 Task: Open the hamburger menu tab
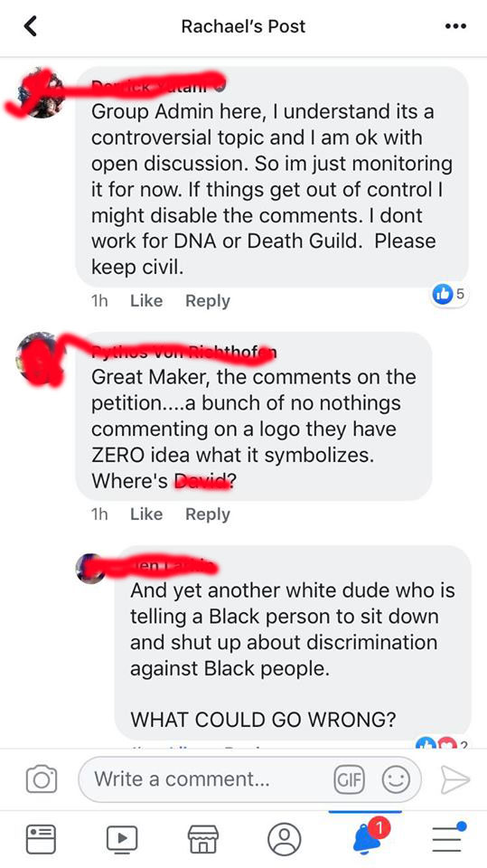(x=448, y=837)
